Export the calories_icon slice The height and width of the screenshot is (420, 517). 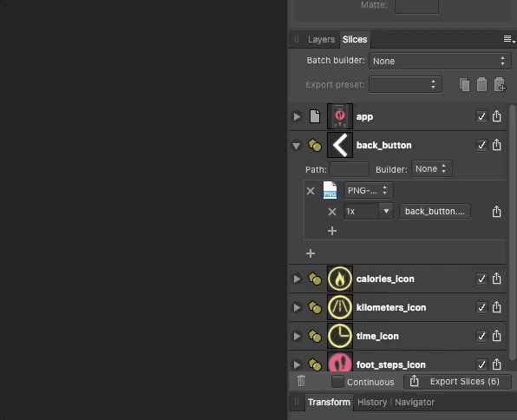coord(496,279)
